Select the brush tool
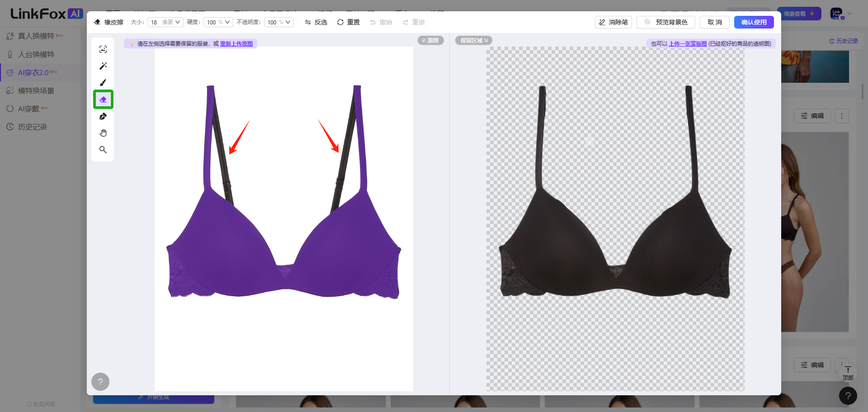Screen dimensions: 868x412 (103, 83)
